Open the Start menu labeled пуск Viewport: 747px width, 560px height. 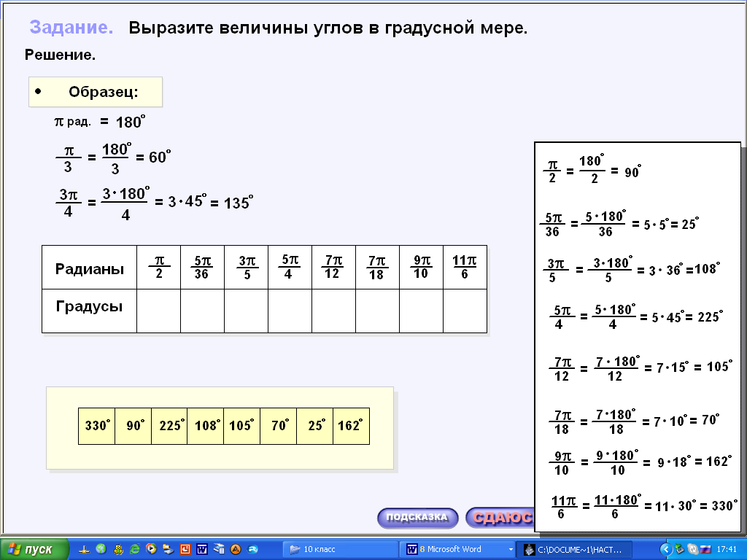tap(34, 550)
